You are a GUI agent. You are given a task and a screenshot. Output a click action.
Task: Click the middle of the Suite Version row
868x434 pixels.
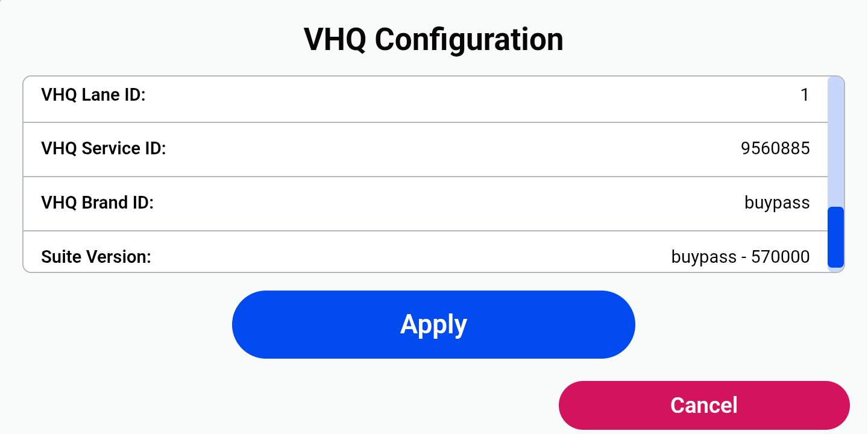click(426, 252)
